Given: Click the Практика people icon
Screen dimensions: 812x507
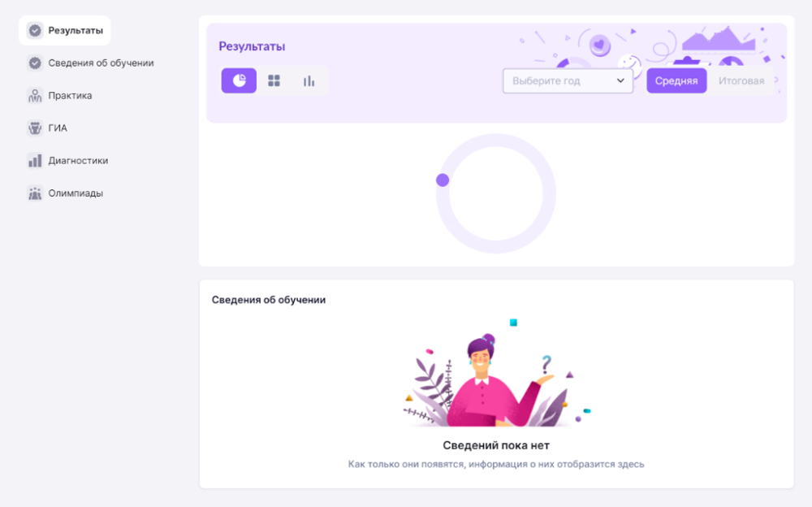Looking at the screenshot, I should (35, 95).
